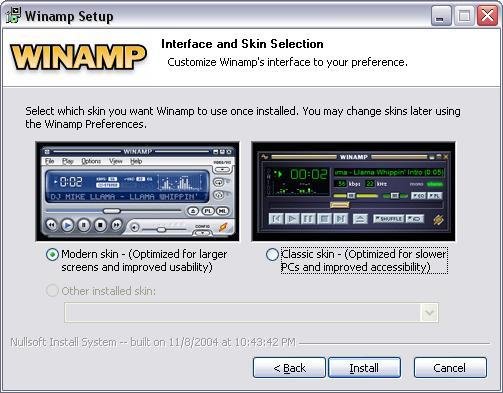Viewport: 503px width, 393px height.
Task: Select the Other installed skin radio button
Action: (x=52, y=291)
